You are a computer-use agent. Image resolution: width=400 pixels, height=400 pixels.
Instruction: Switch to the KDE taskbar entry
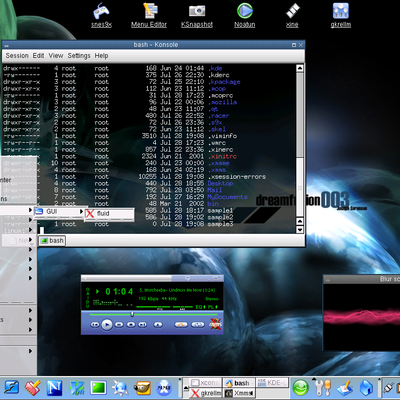[x=272, y=383]
